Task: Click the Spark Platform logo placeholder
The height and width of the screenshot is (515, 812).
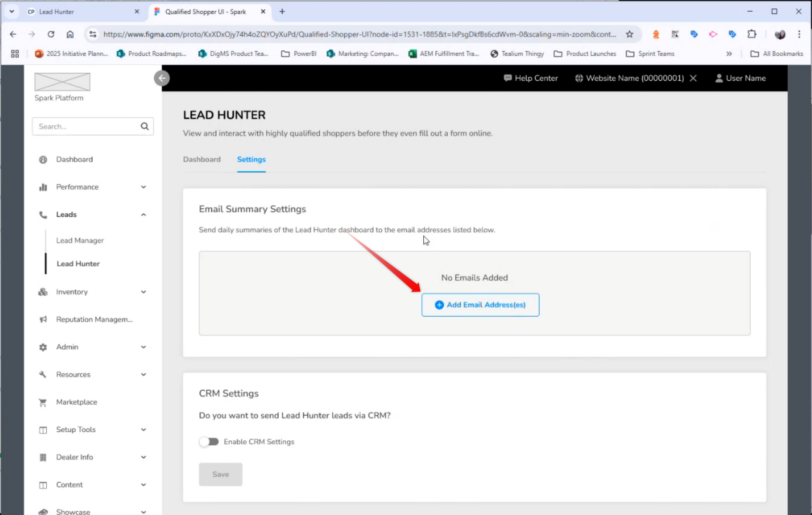Action: click(62, 82)
